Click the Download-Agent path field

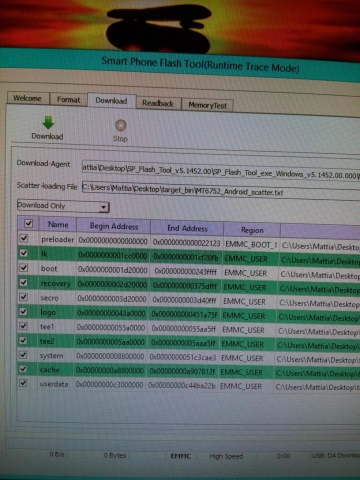pos(221,171)
